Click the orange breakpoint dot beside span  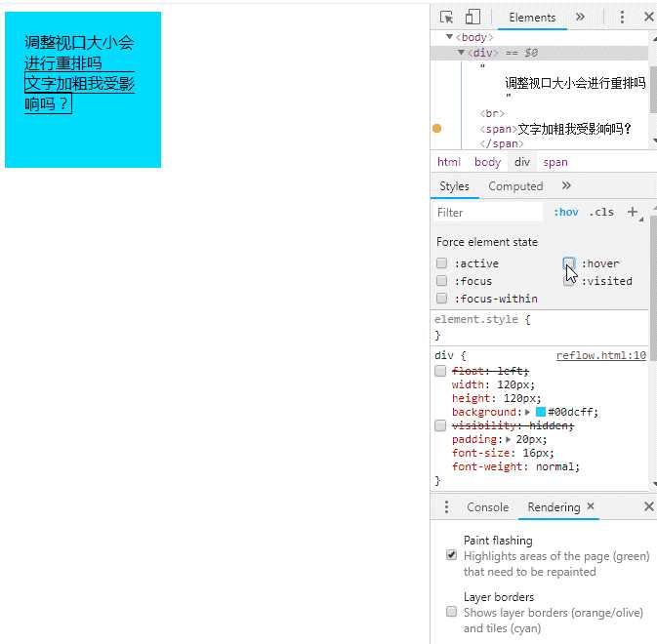[x=436, y=129]
